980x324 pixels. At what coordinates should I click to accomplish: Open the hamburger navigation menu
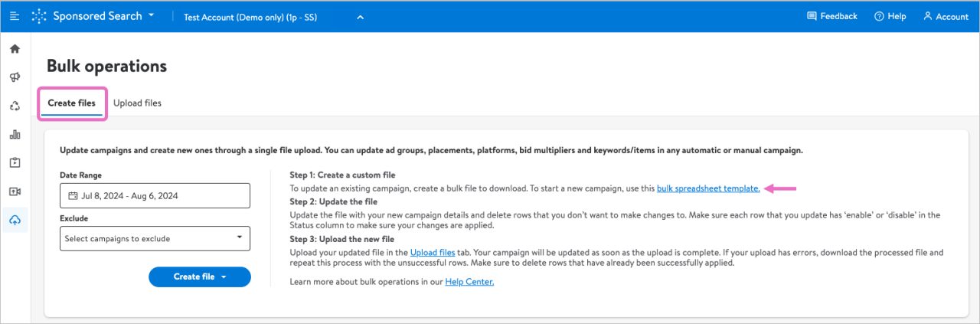(x=15, y=16)
